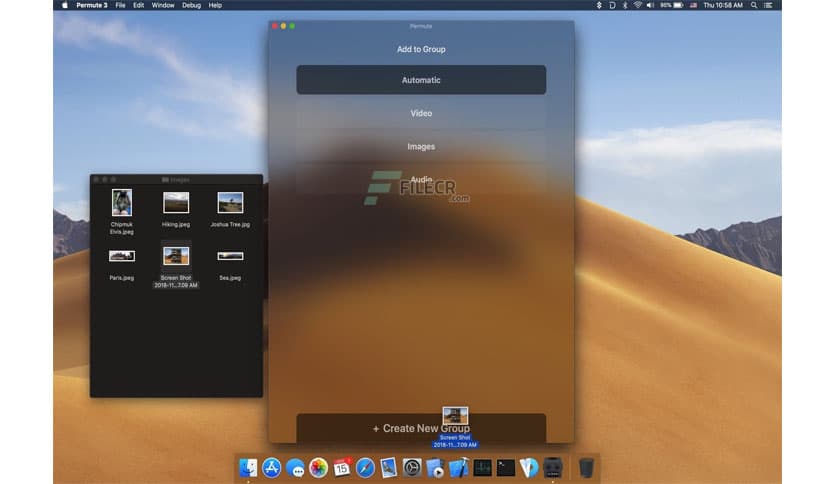Click the Bluetooth status icon
This screenshot has height=484, width=836.
pos(625,5)
